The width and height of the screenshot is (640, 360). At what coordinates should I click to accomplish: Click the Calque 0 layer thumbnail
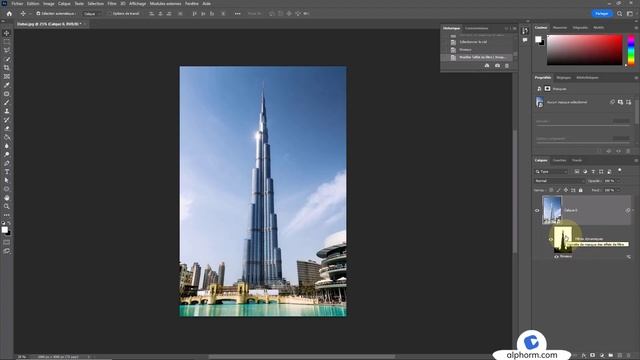pos(552,210)
